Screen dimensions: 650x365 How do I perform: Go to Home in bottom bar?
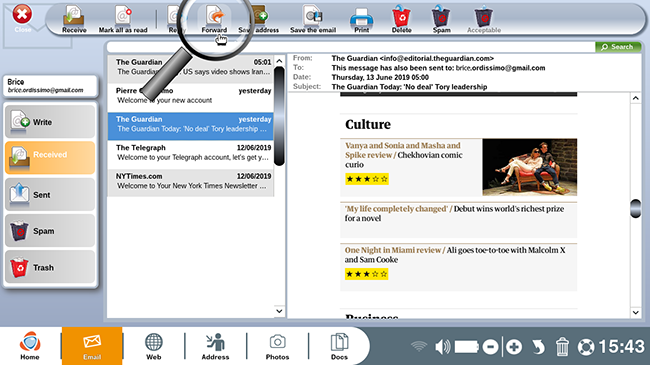(x=30, y=346)
